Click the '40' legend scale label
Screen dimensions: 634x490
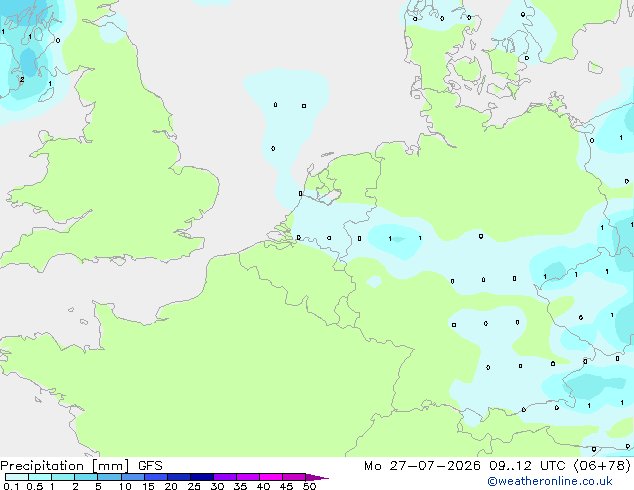(x=263, y=486)
